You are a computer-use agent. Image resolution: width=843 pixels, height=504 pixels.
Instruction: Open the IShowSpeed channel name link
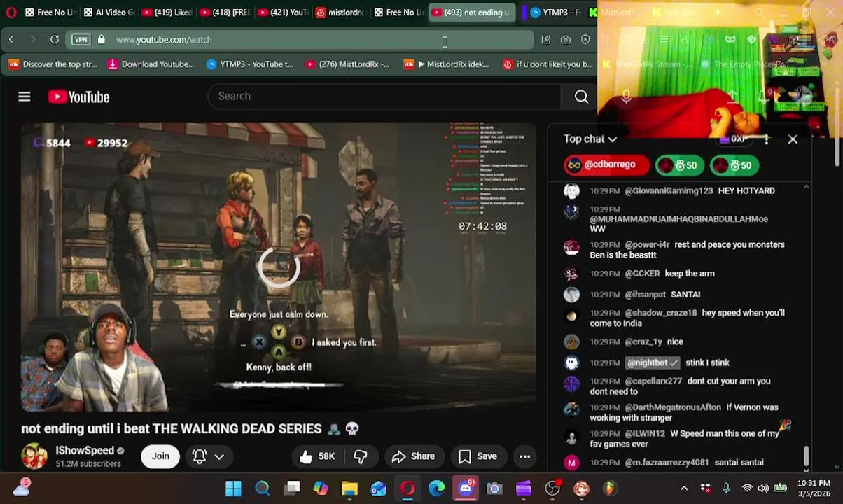[85, 451]
